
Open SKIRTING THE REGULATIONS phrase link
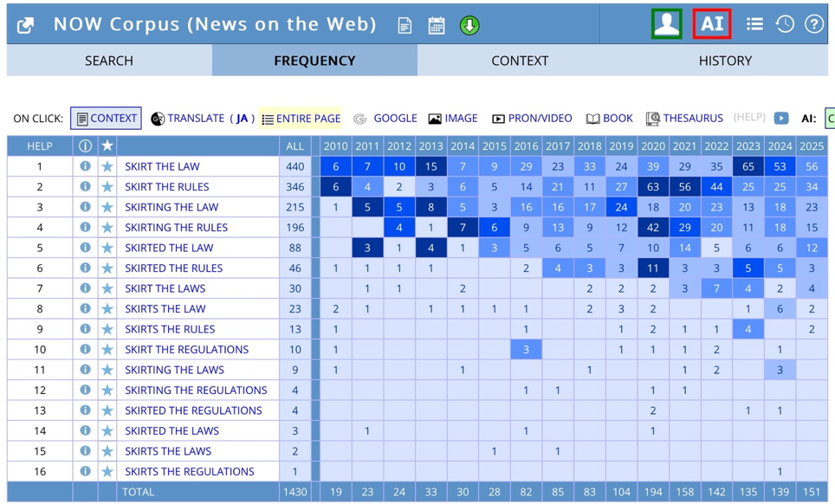[x=196, y=390]
